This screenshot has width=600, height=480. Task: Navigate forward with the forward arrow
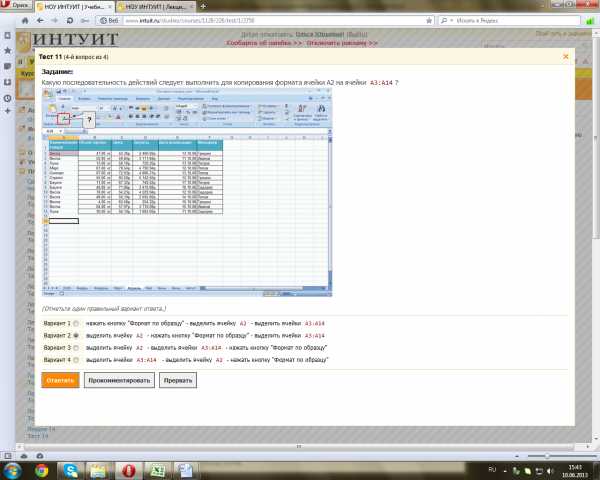pyautogui.click(x=55, y=21)
